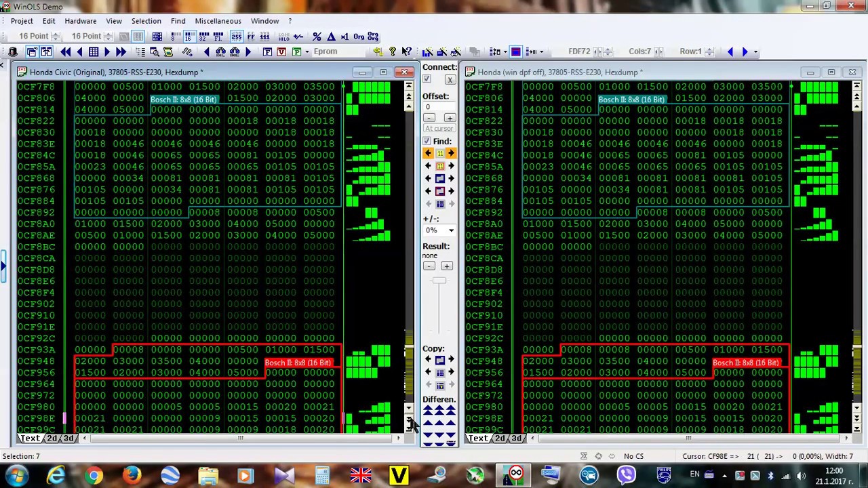Adjust the FDF72 address stepper
Image resolution: width=868 pixels, height=488 pixels.
[x=608, y=52]
